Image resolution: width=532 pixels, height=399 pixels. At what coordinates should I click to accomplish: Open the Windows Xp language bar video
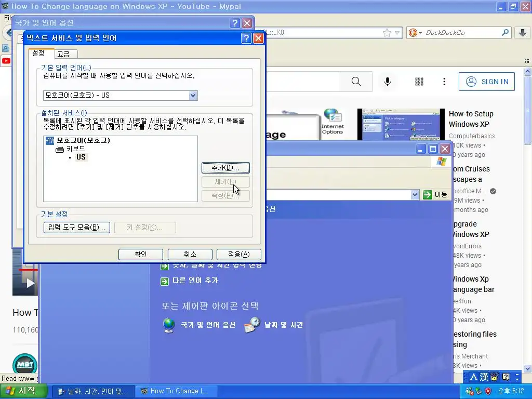[474, 284]
